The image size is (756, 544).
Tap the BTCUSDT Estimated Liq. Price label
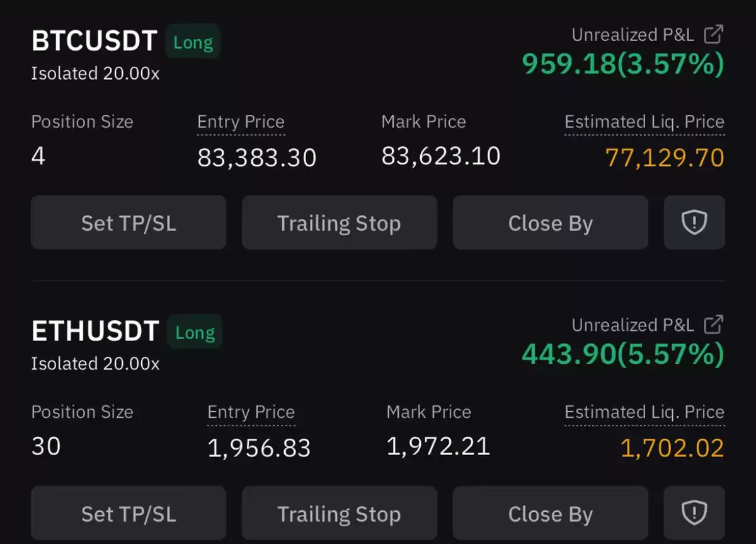pos(644,122)
